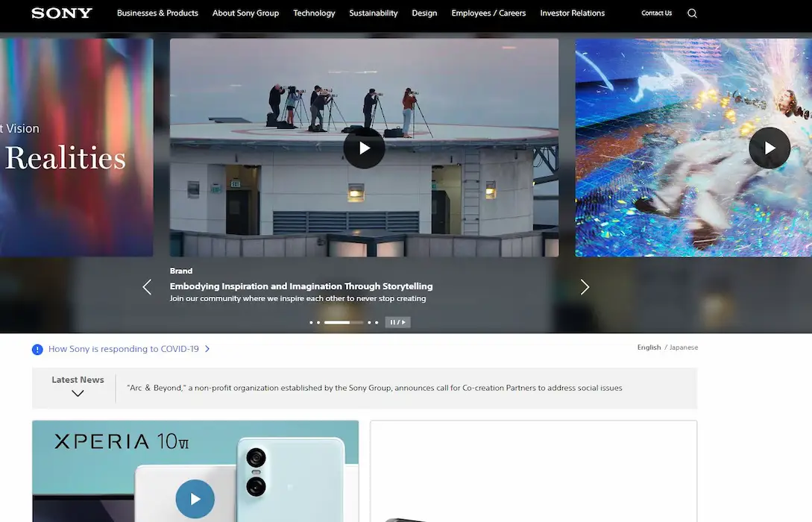Viewport: 812px width, 522px height.
Task: Open Embodying Inspiration and Imagination Through Storytelling title
Action: point(301,286)
